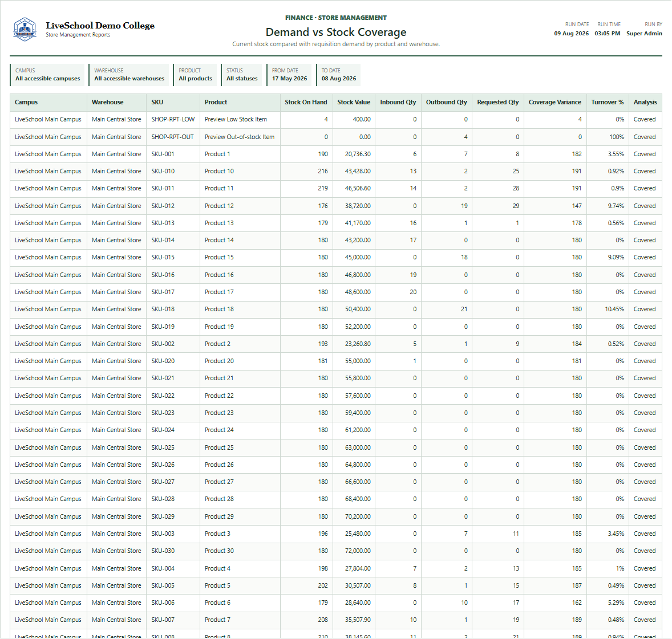Click the Stock Value column header

point(354,103)
